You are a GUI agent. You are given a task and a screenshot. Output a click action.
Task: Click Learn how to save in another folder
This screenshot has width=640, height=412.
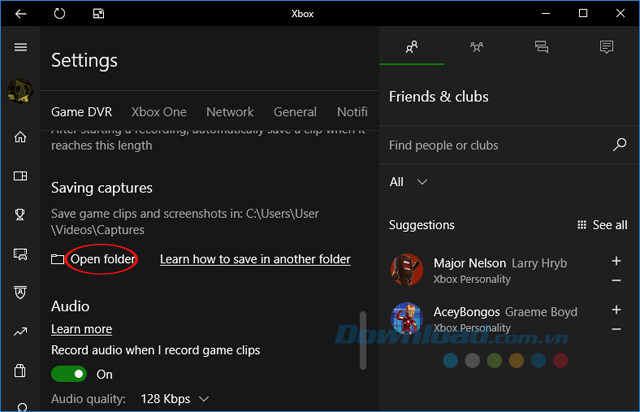point(255,259)
